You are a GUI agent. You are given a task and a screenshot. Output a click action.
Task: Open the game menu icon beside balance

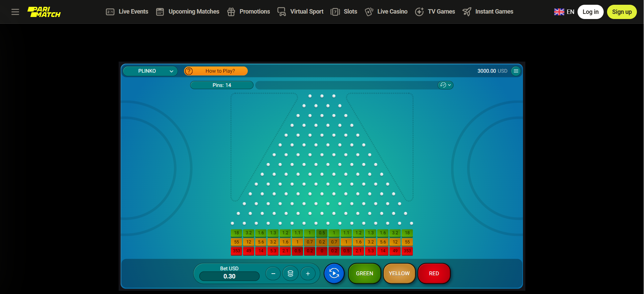click(516, 71)
